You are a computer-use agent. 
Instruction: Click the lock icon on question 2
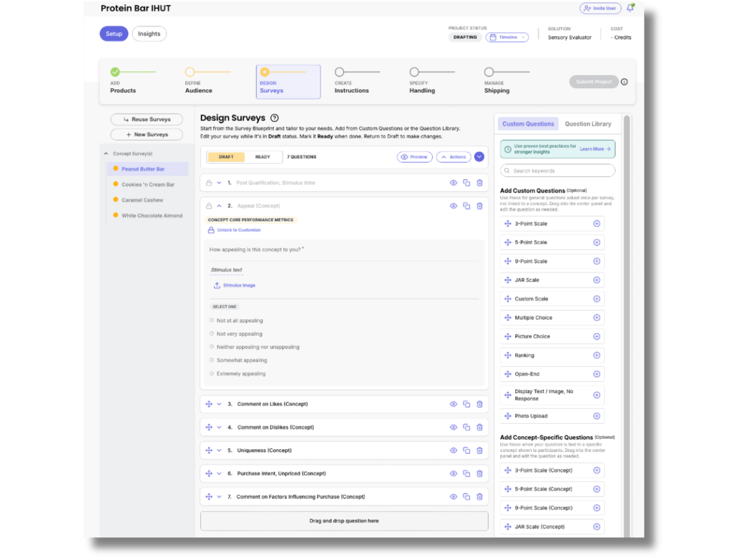[x=210, y=206]
